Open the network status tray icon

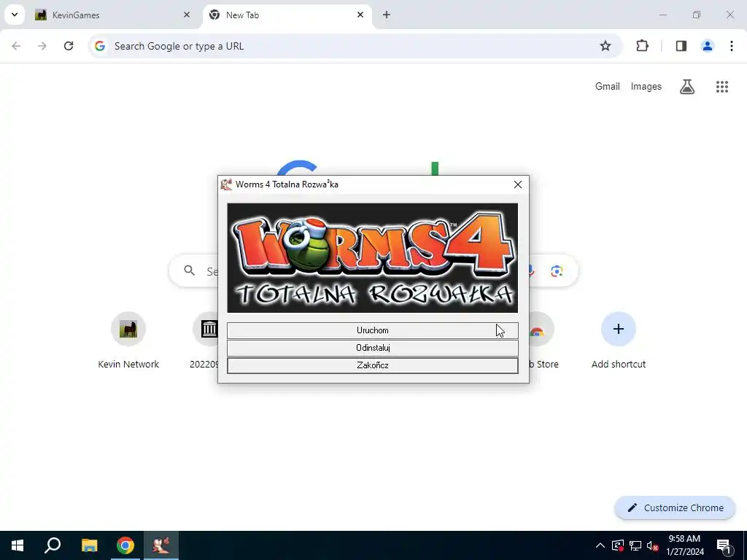(x=635, y=545)
